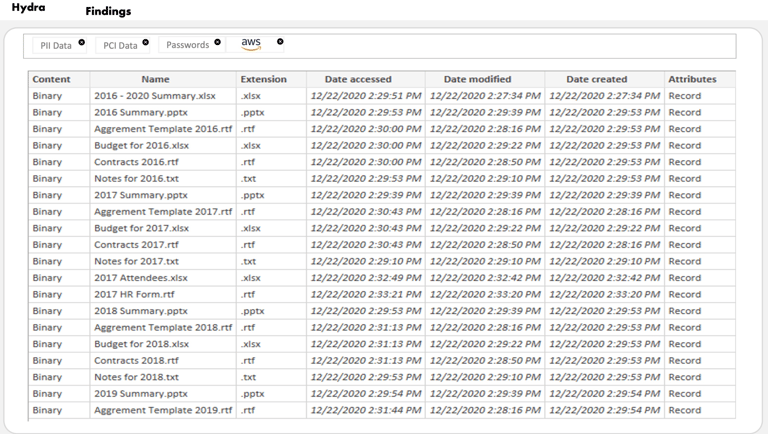Select file Aggrement Template 2017.rtf
The image size is (768, 434).
(163, 212)
